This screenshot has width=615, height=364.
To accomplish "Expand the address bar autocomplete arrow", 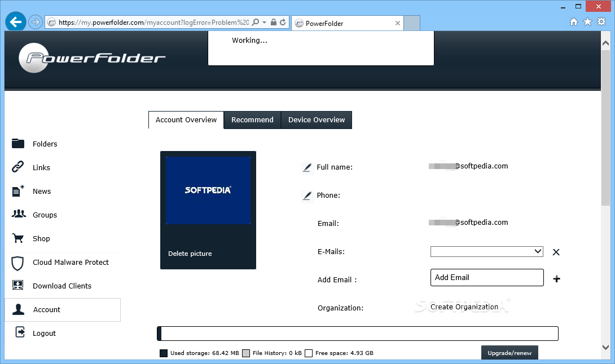I will (265, 23).
